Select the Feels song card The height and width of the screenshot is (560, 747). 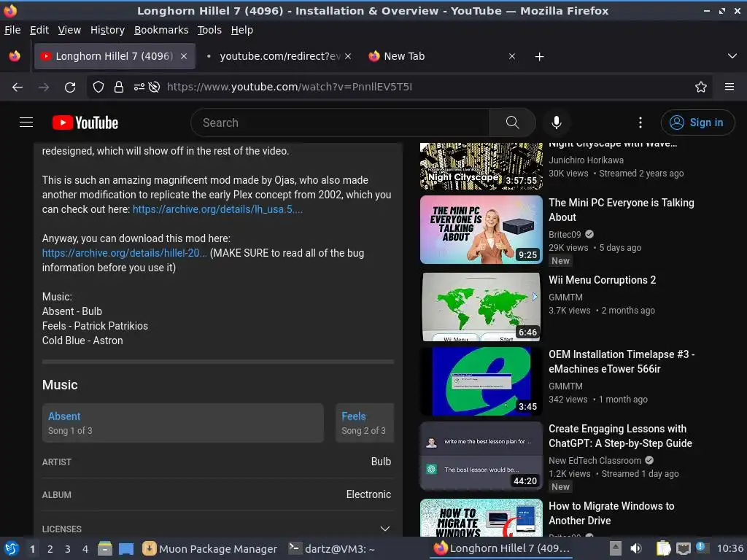pyautogui.click(x=365, y=423)
